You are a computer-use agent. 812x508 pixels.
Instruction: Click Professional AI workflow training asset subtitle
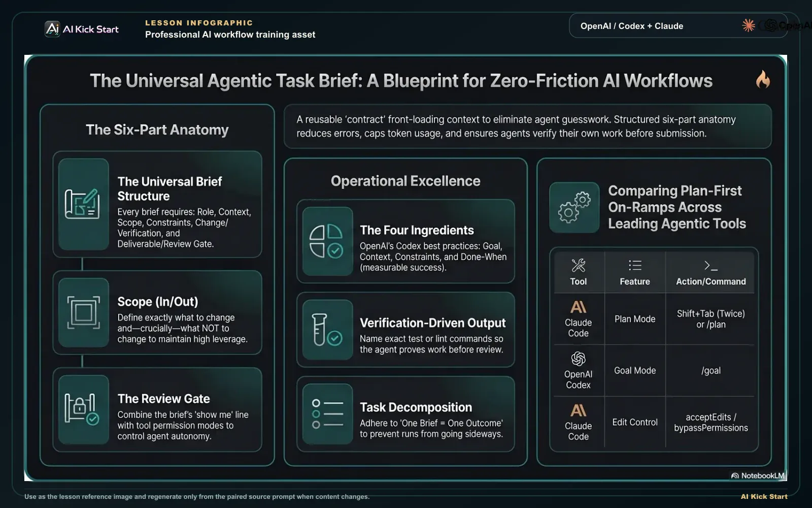pyautogui.click(x=230, y=35)
